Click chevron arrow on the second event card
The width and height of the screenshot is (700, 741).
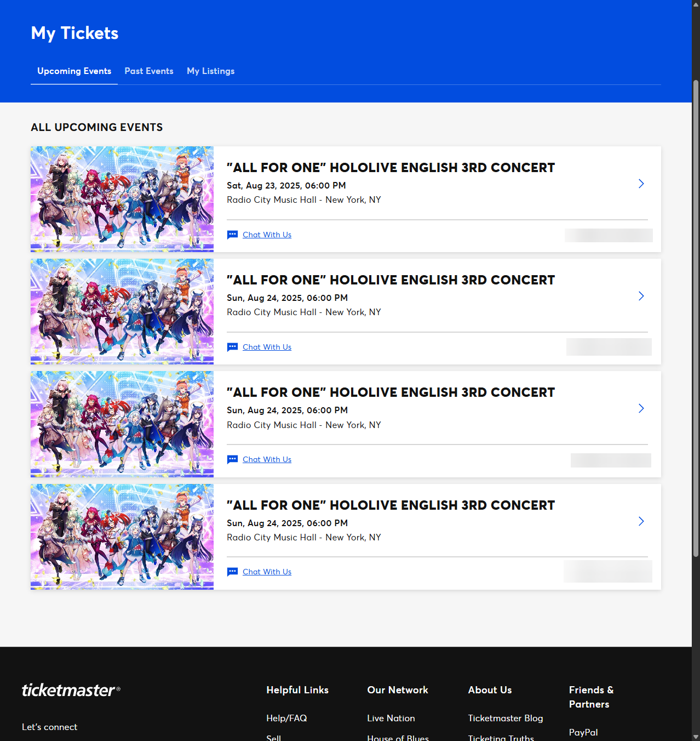[641, 296]
